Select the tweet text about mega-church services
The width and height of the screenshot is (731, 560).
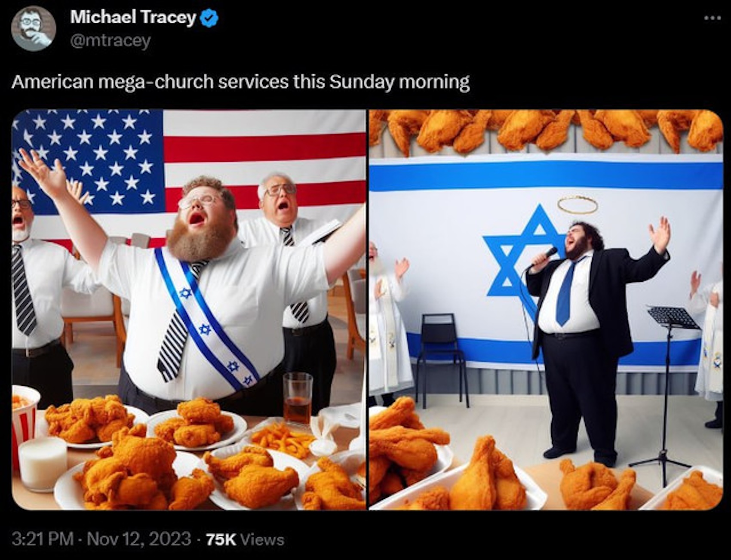[240, 81]
